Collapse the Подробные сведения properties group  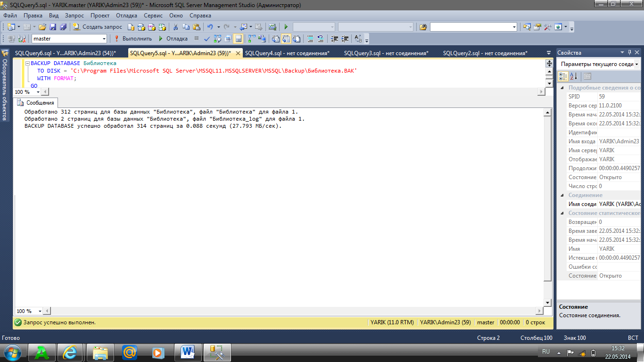(562, 88)
